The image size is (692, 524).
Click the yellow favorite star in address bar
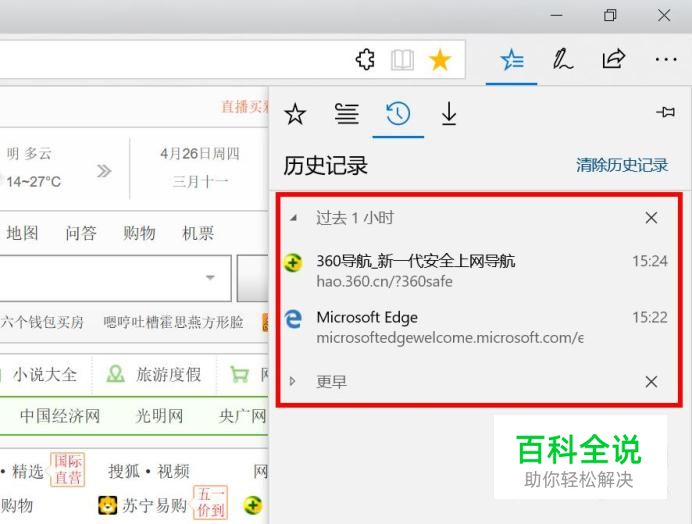tap(440, 60)
